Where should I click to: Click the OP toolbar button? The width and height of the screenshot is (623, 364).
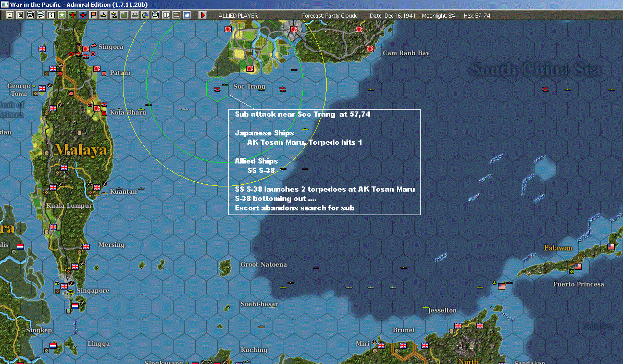[x=166, y=15]
